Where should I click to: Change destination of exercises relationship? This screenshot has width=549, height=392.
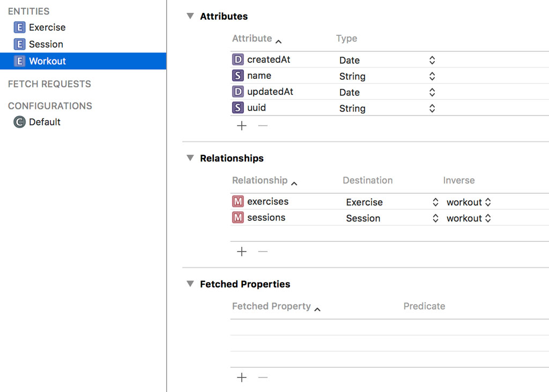tap(435, 202)
